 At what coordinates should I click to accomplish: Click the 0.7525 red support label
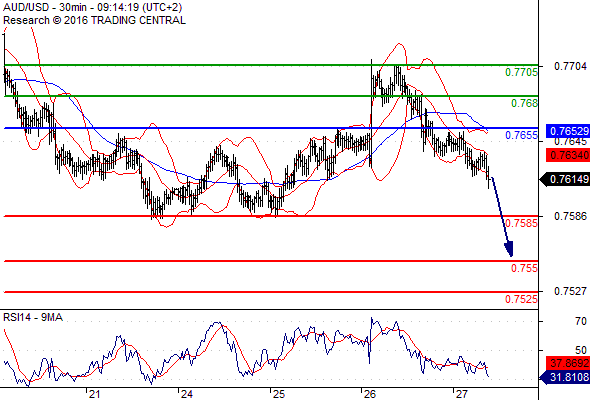pos(521,299)
